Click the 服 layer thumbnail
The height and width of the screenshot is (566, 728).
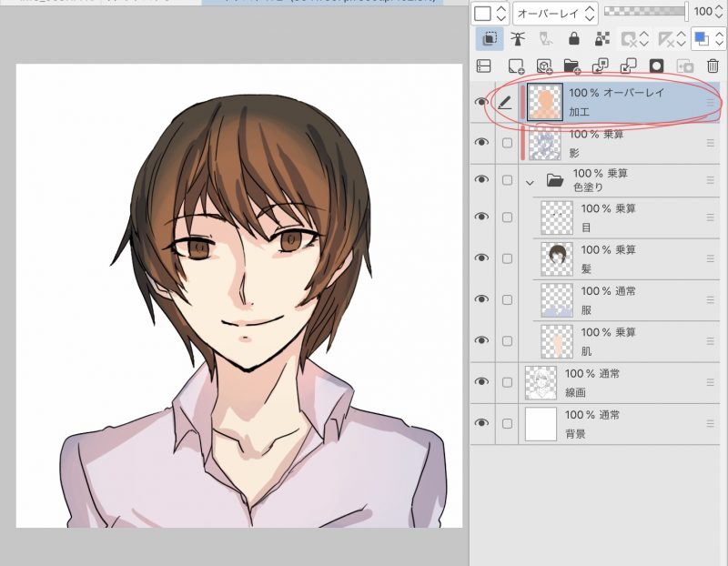pos(556,300)
